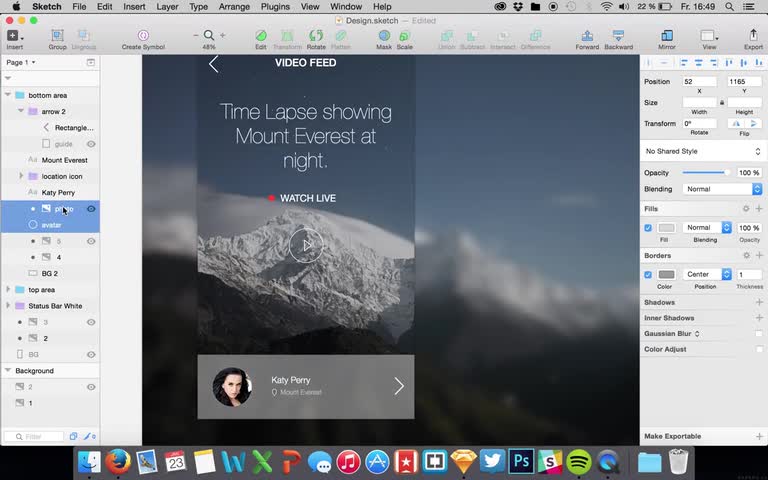768x480 pixels.
Task: Open the Type menu
Action: [x=198, y=7]
